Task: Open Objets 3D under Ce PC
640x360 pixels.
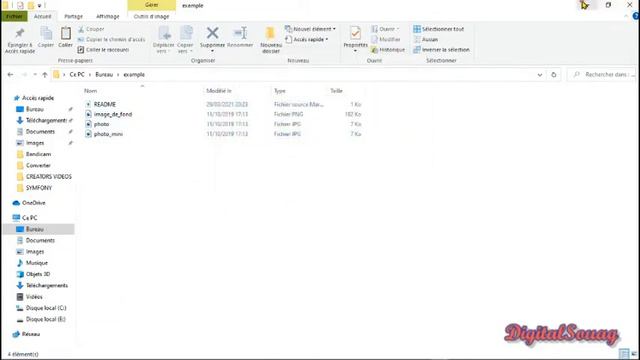Action: point(38,274)
